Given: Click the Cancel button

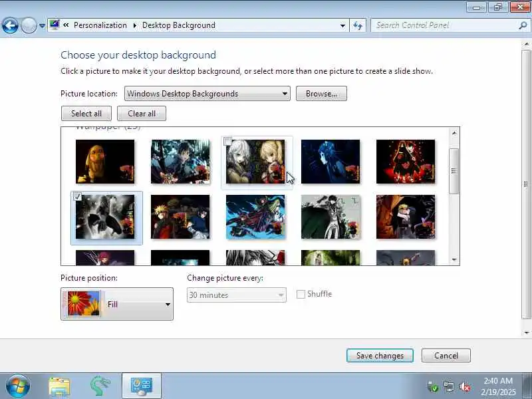Looking at the screenshot, I should [446, 356].
